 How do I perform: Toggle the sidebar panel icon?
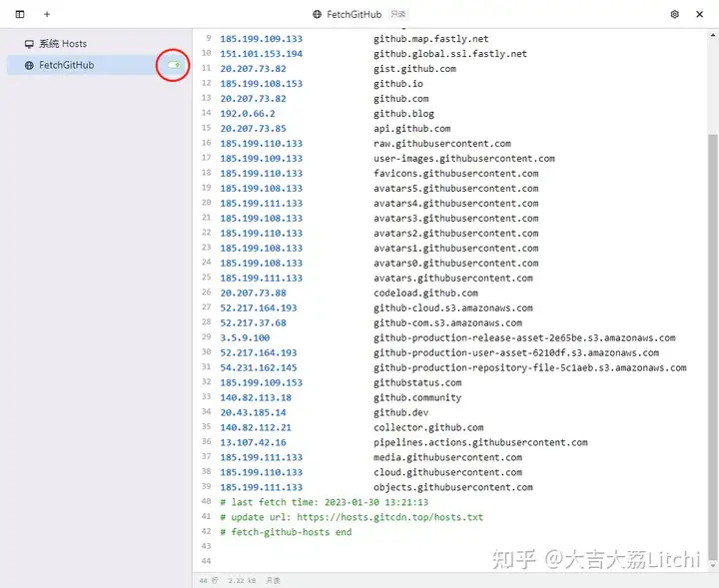click(20, 14)
